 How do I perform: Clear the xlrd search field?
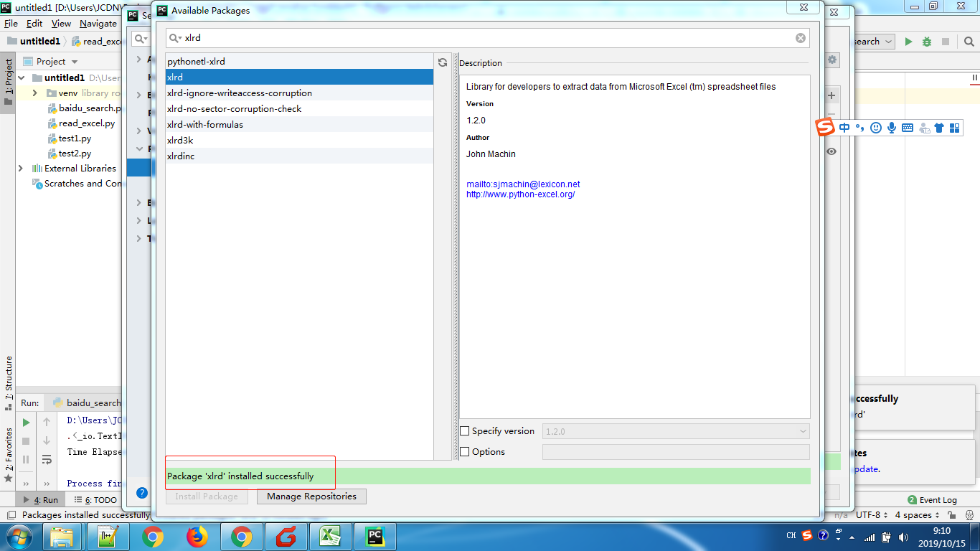(801, 38)
